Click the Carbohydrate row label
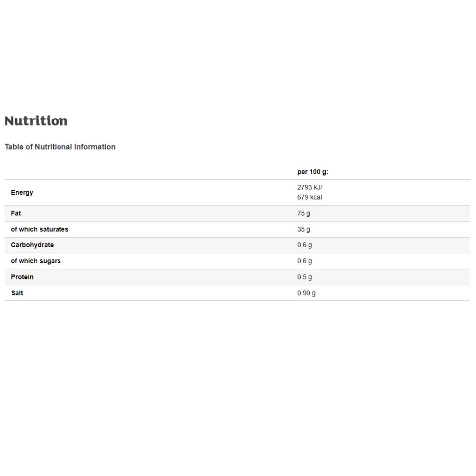 coord(32,245)
